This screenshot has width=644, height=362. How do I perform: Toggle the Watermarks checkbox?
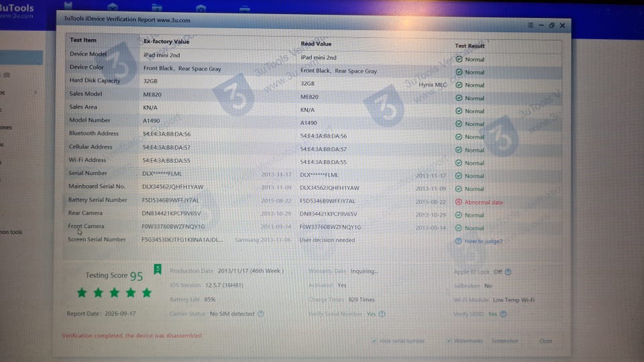449,341
